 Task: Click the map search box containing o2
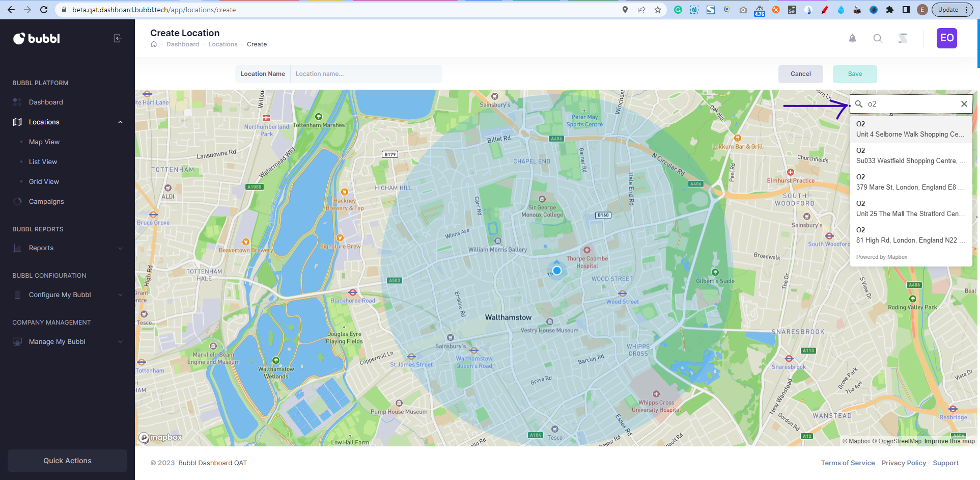[911, 104]
